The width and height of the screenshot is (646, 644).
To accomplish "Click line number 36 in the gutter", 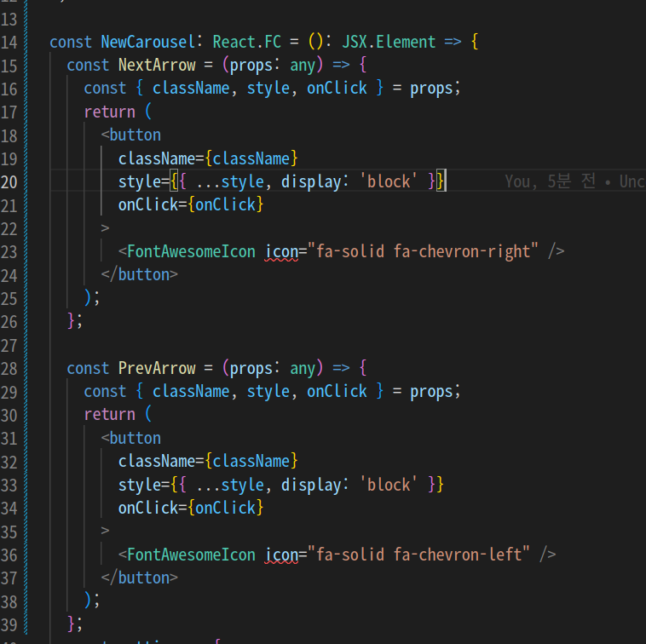I will (x=9, y=555).
